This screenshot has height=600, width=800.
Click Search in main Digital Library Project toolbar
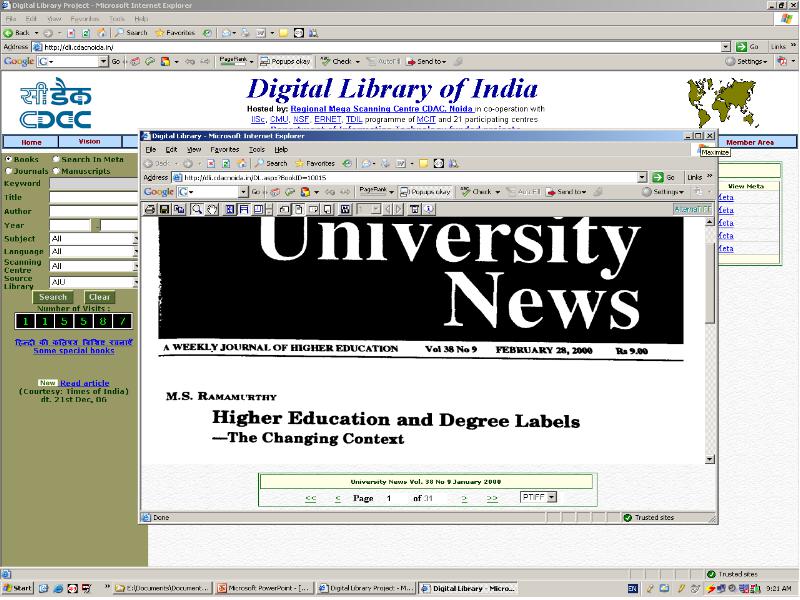point(131,33)
